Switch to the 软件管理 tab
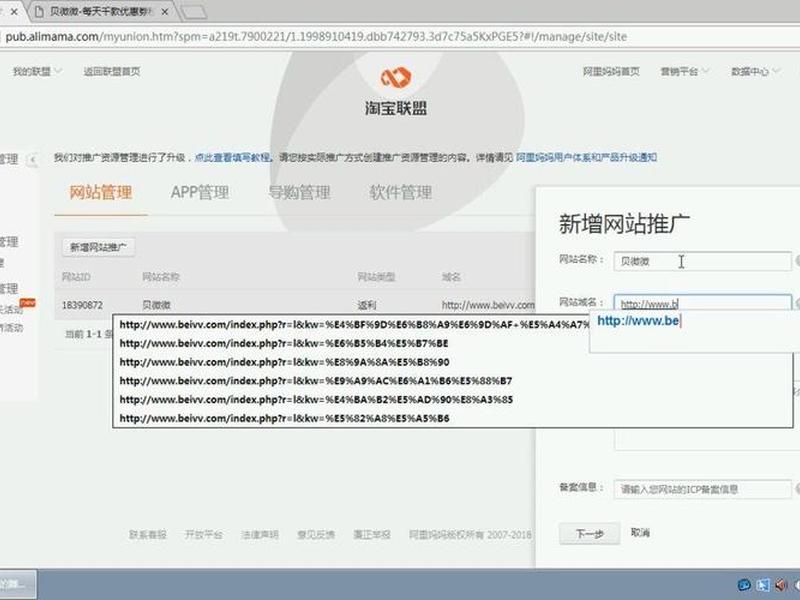 coord(401,193)
